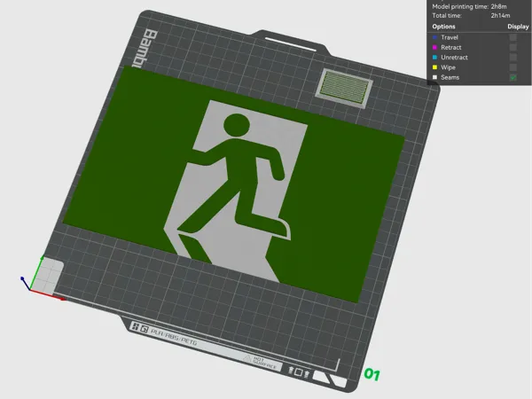
Task: Click the "Unretract" option label
Action: click(x=454, y=58)
